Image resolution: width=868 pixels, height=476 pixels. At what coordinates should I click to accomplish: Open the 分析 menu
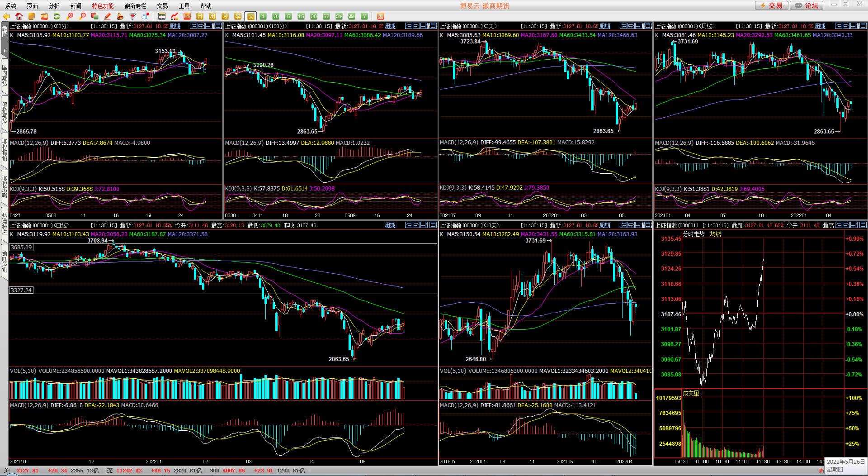54,6
